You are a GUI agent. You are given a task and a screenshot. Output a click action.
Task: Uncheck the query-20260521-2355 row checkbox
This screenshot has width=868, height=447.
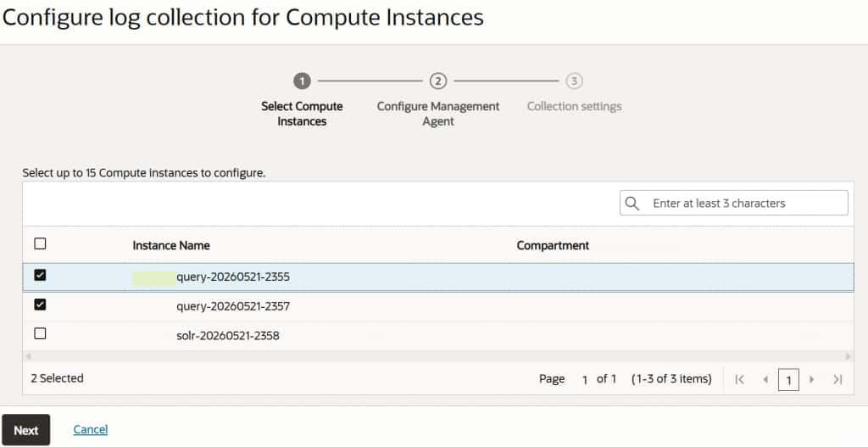[x=40, y=275]
